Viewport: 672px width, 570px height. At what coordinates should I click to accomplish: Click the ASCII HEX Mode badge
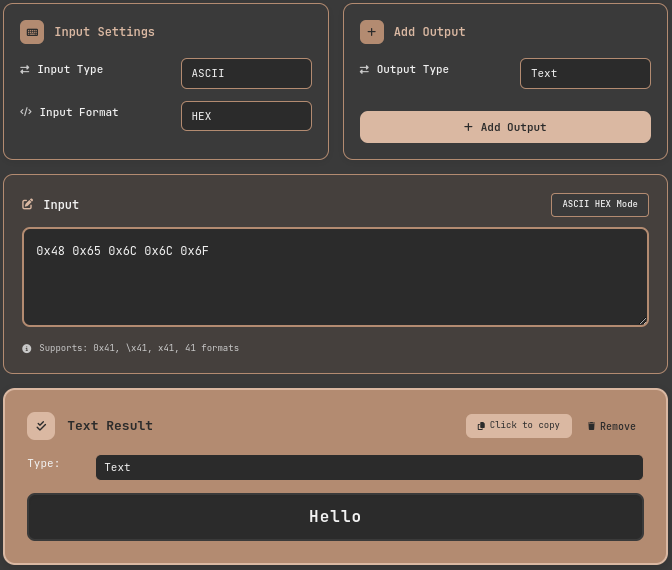(600, 205)
